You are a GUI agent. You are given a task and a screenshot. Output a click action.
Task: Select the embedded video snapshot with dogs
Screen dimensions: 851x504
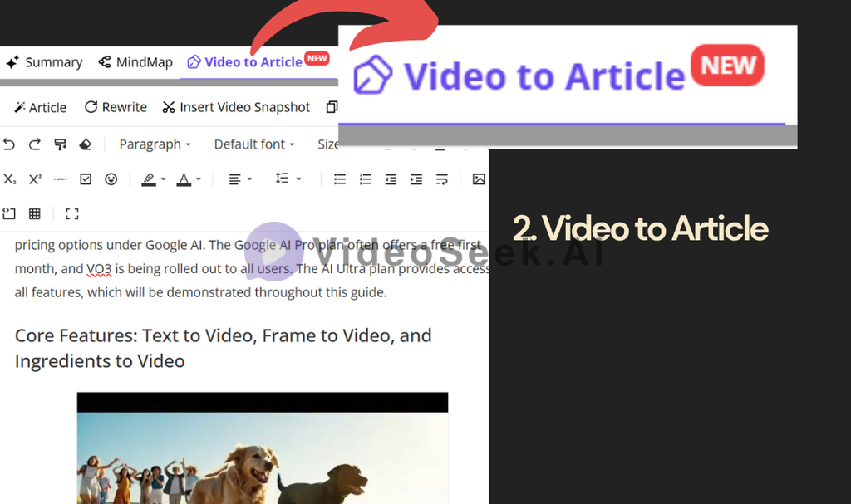(x=263, y=448)
